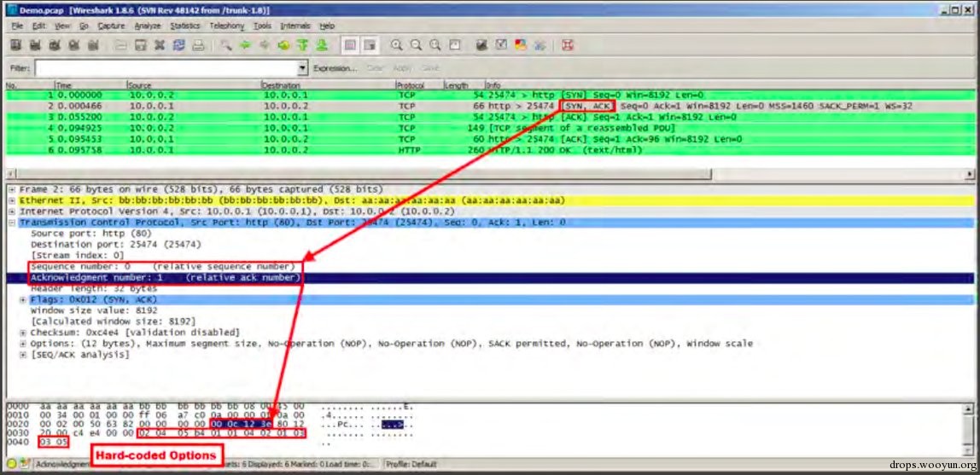Open expert info status bar indicator
Viewport: 980px width, 475px height.
(x=12, y=464)
